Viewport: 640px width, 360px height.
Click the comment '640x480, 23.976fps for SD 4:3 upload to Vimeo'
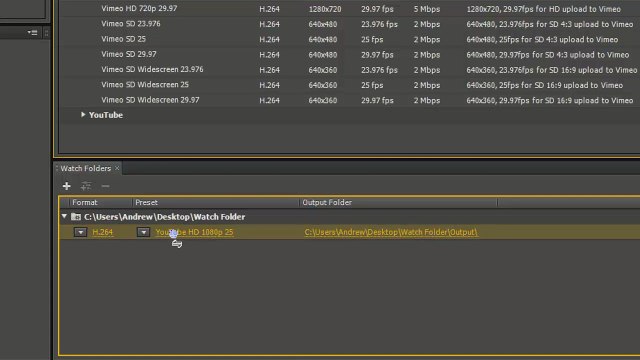[x=550, y=24]
